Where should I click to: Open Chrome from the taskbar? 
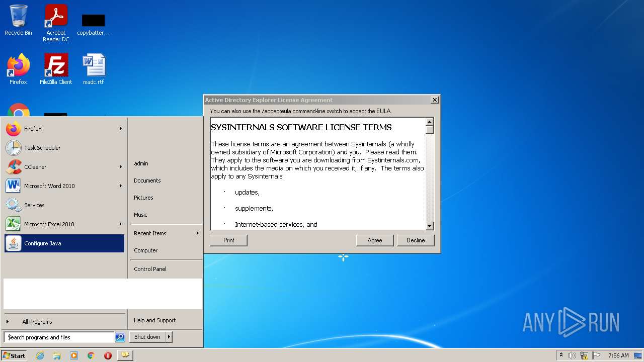click(x=91, y=355)
